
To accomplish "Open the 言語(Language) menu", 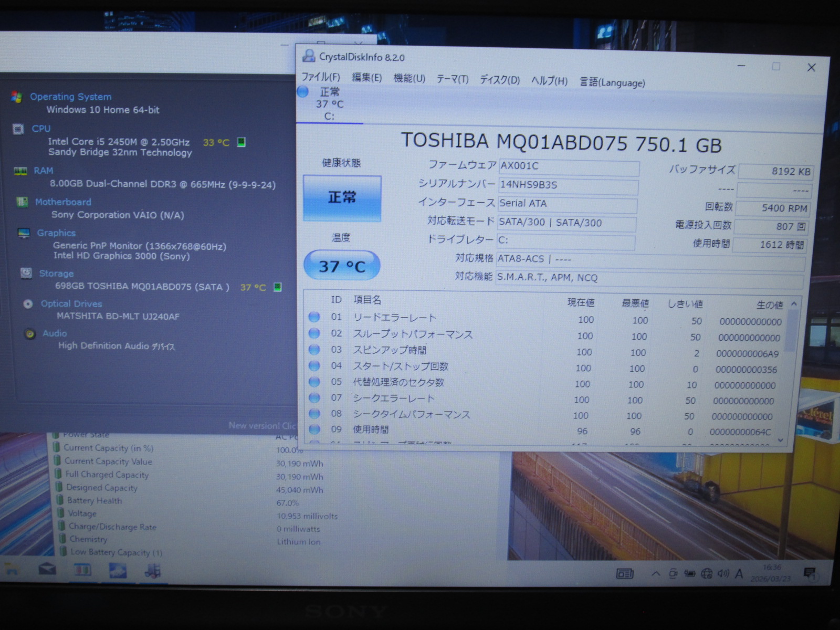I will tap(612, 82).
